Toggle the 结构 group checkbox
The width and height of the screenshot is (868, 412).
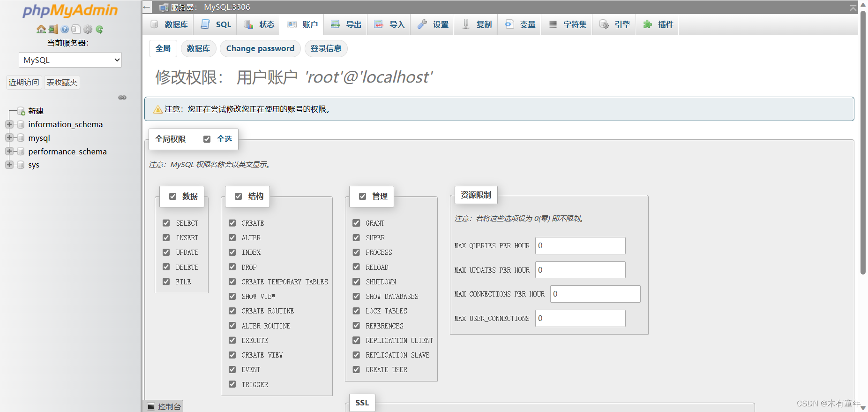(238, 196)
